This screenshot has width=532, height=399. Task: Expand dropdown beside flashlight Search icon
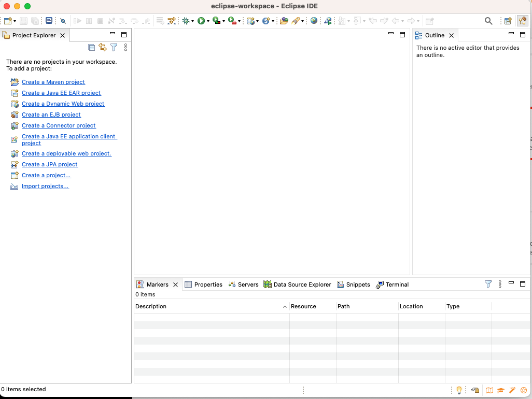(x=302, y=21)
